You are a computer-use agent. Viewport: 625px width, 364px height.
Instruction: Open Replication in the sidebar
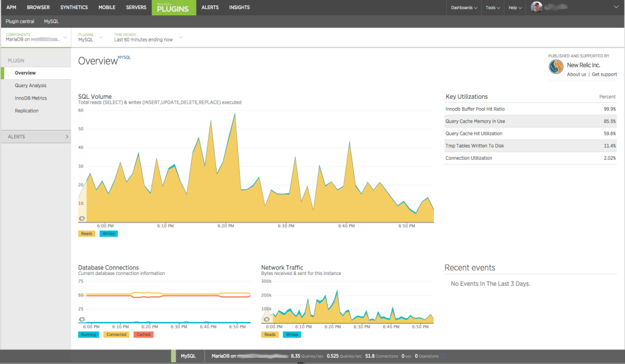pos(27,111)
